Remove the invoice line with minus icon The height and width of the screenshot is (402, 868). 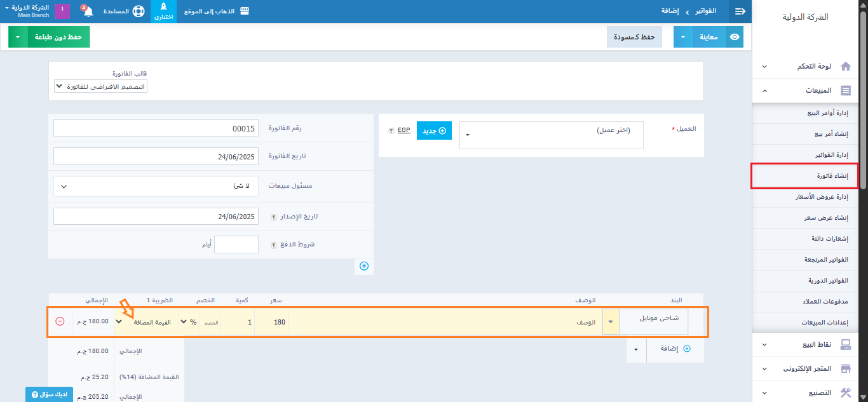60,322
